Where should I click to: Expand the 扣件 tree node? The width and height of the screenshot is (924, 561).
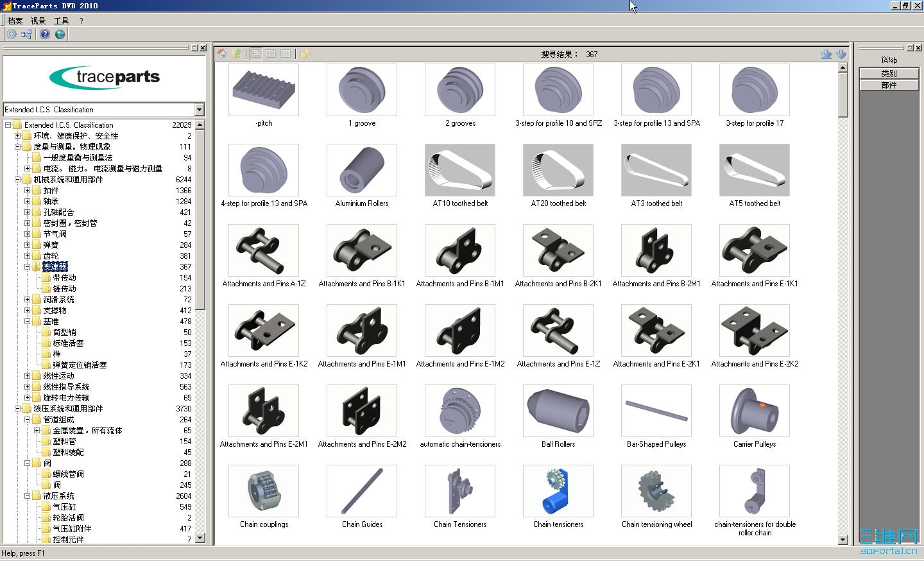point(27,191)
